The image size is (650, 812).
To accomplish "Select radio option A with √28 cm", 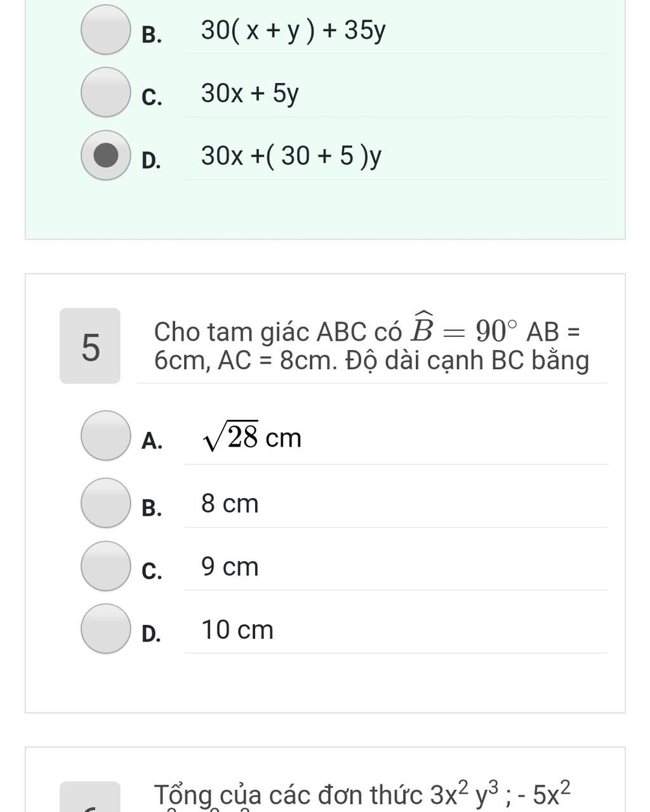I will (x=106, y=435).
